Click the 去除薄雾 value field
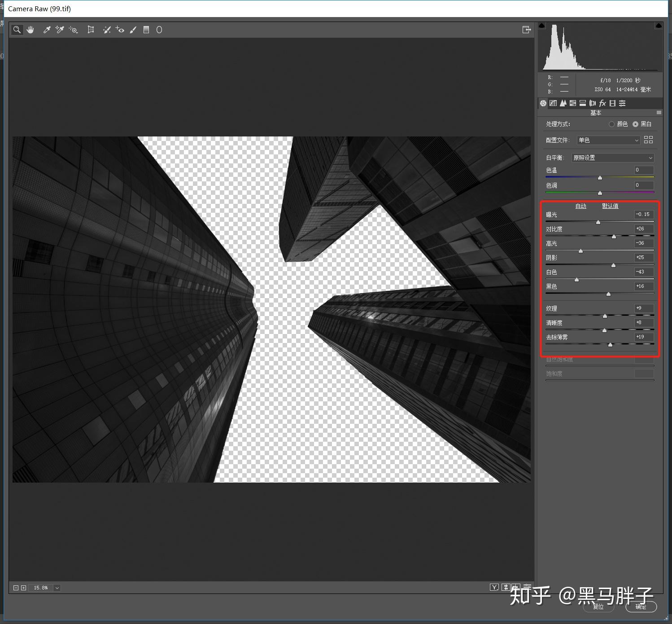Screen dimensions: 672x624 pyautogui.click(x=644, y=337)
